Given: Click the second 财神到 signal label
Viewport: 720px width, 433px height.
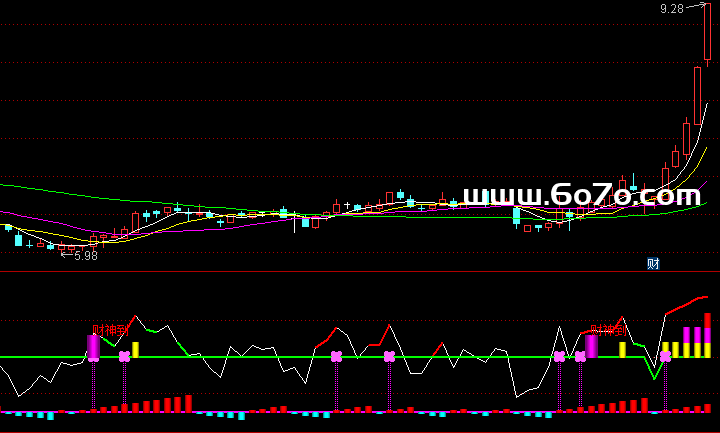Looking at the screenshot, I should pos(607,329).
